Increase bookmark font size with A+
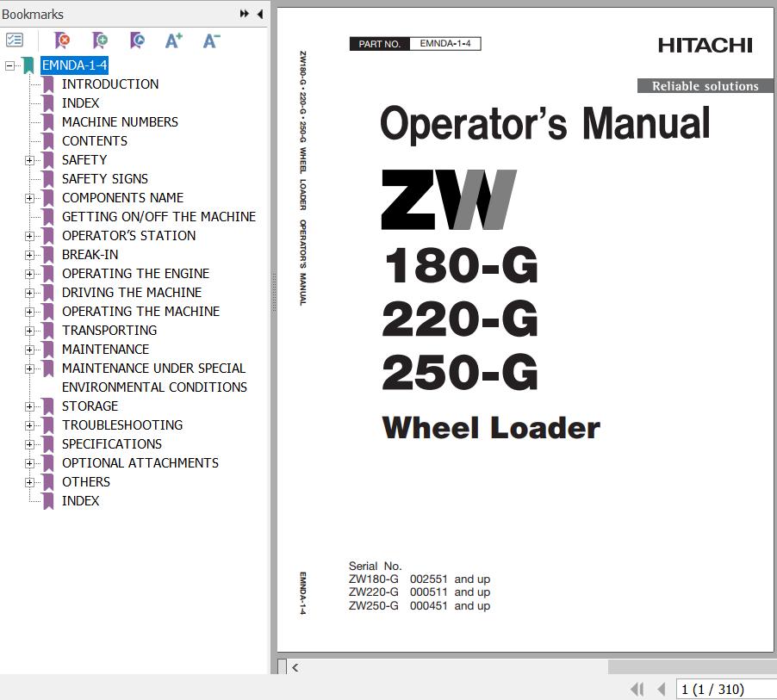The image size is (777, 700). point(174,40)
